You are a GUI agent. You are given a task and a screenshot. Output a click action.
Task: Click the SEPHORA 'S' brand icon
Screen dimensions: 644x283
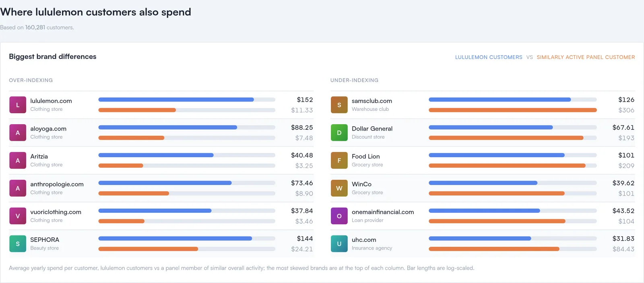pos(18,244)
